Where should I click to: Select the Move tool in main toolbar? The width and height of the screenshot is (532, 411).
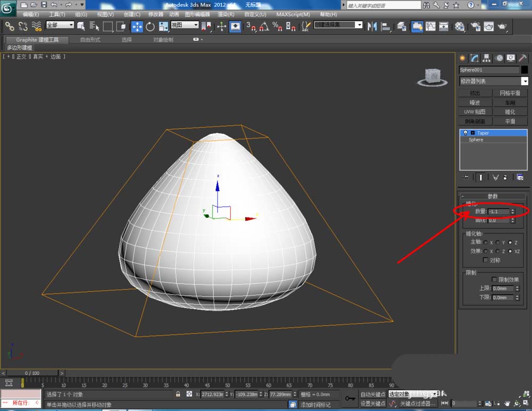137,26
